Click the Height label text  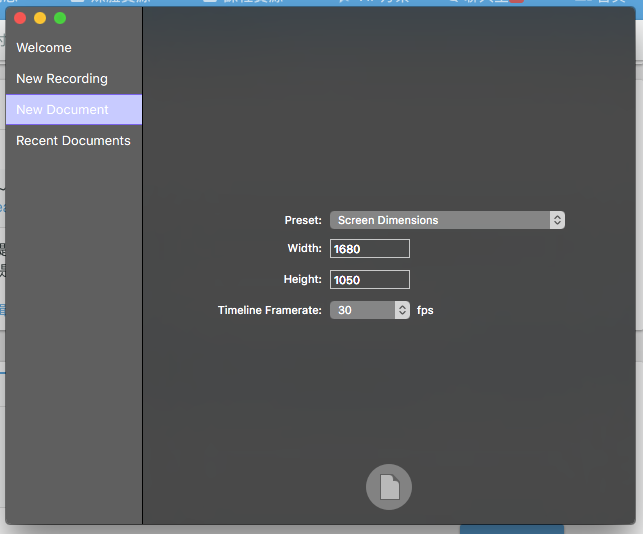(x=302, y=280)
